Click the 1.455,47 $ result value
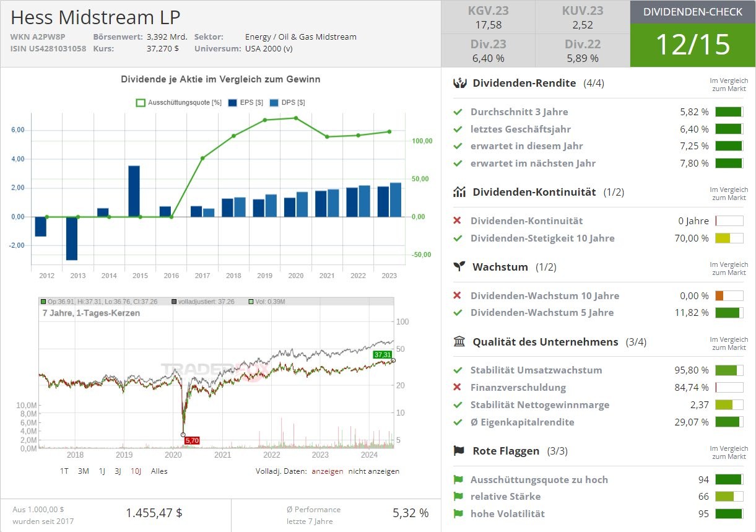Viewport: 756px width, 532px height. [154, 513]
